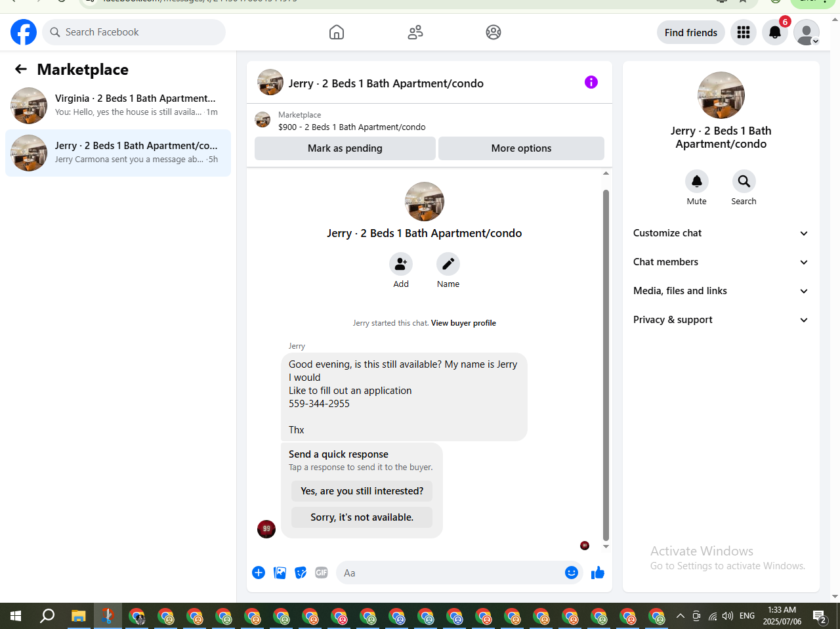
Task: Open Windows taskbar search
Action: [x=47, y=616]
